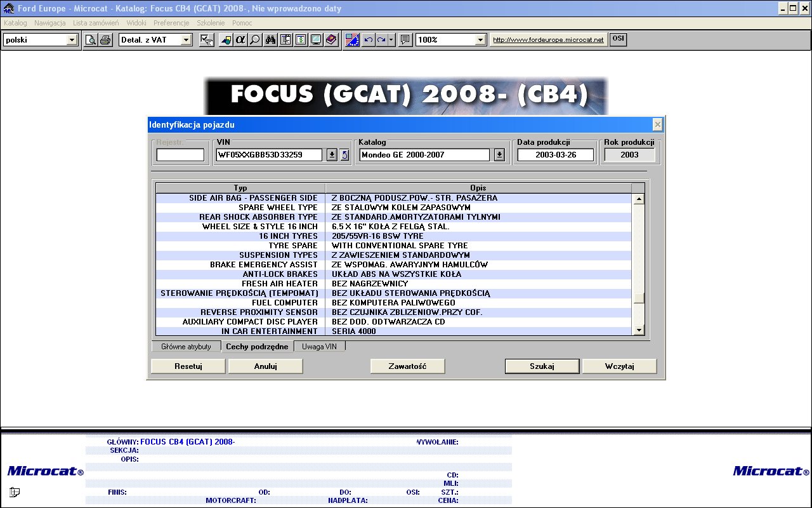
Task: Open the Preferencje menu
Action: pyautogui.click(x=171, y=23)
